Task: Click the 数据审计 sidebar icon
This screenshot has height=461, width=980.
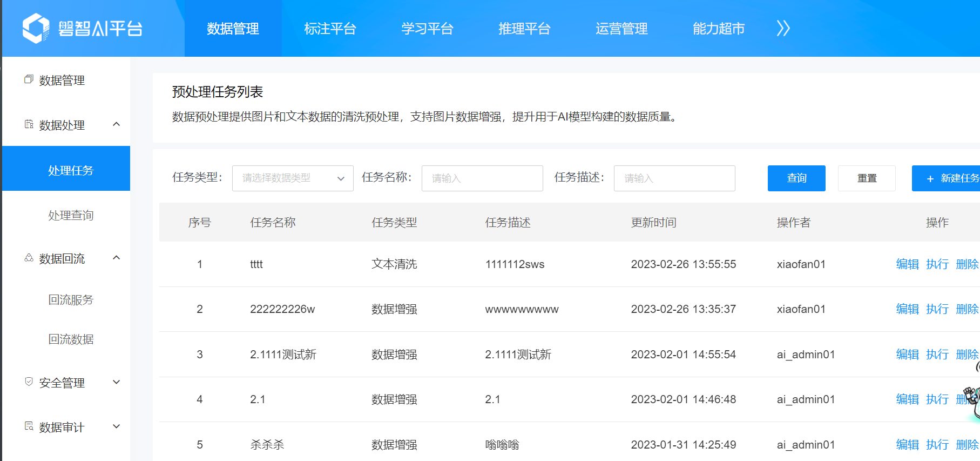Action: point(29,426)
